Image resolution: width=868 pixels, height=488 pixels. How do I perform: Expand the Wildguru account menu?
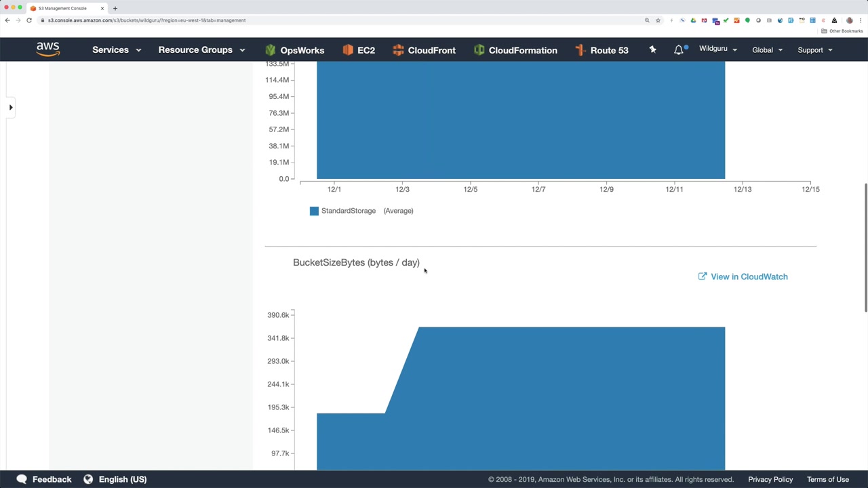tap(718, 49)
